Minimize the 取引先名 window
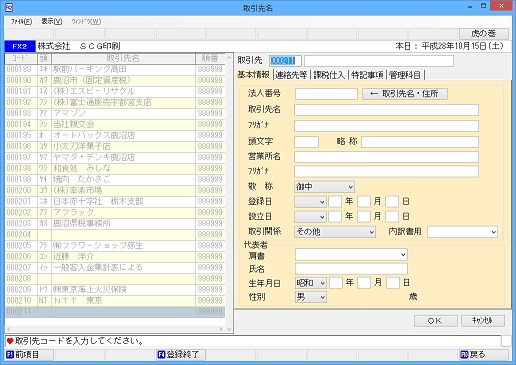516x365 pixels. coord(470,6)
